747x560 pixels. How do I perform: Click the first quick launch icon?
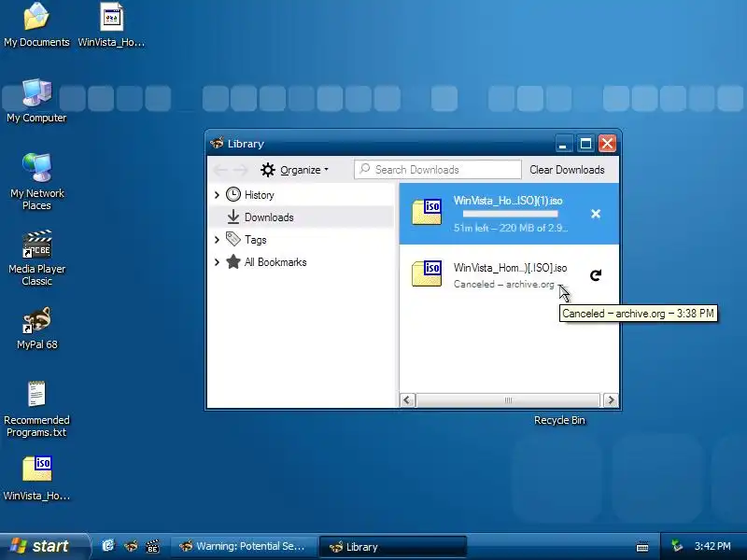[108, 546]
